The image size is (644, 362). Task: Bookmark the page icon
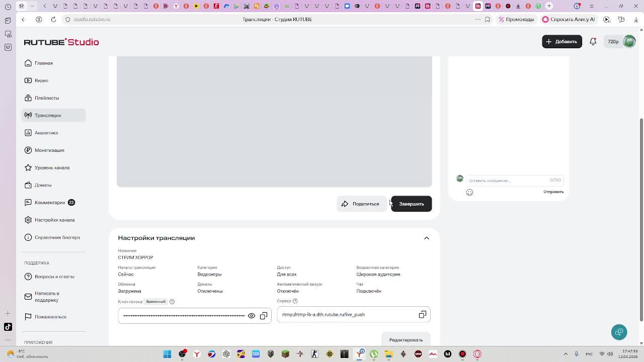click(x=487, y=19)
